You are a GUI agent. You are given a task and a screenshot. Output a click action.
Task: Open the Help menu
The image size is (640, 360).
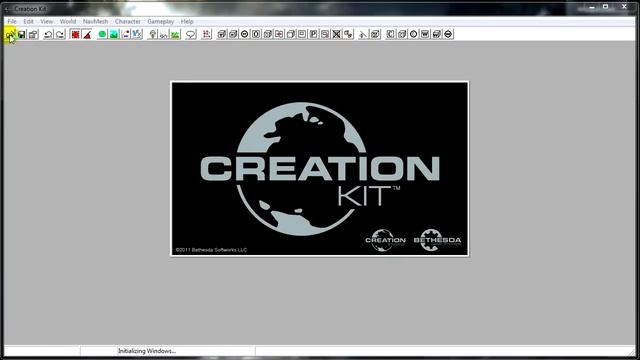tap(187, 21)
